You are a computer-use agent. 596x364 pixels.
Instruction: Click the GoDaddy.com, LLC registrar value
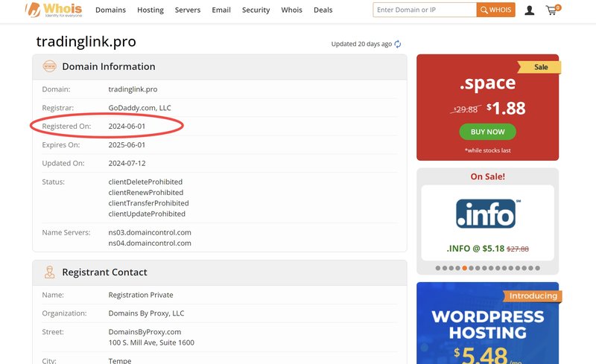click(139, 108)
